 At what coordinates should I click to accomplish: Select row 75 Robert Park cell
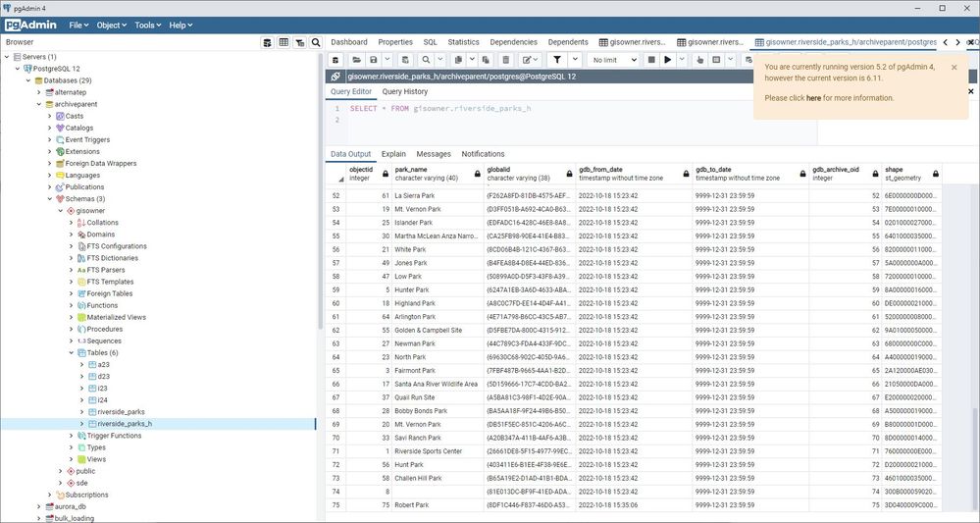(x=438, y=505)
